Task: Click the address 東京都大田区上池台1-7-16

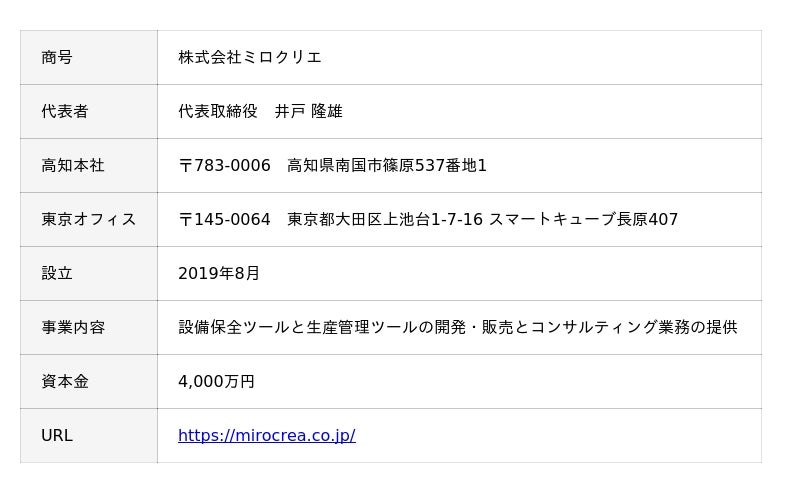Action: coord(385,219)
